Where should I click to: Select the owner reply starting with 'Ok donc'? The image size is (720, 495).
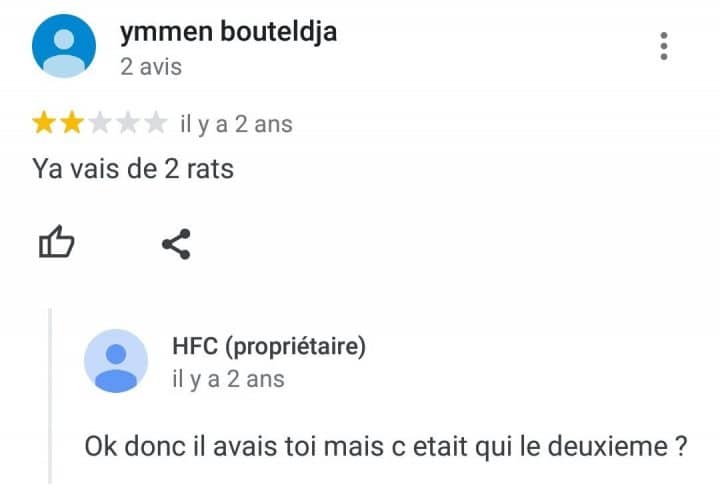(x=386, y=446)
